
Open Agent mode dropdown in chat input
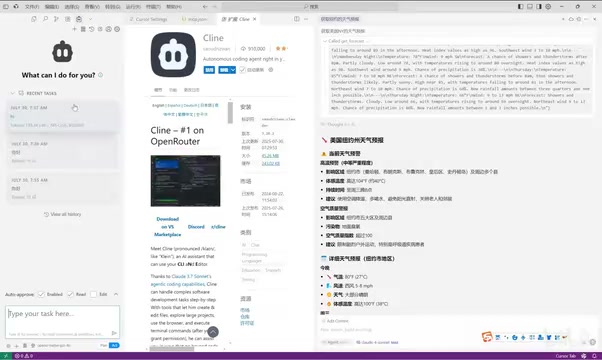coord(336,342)
